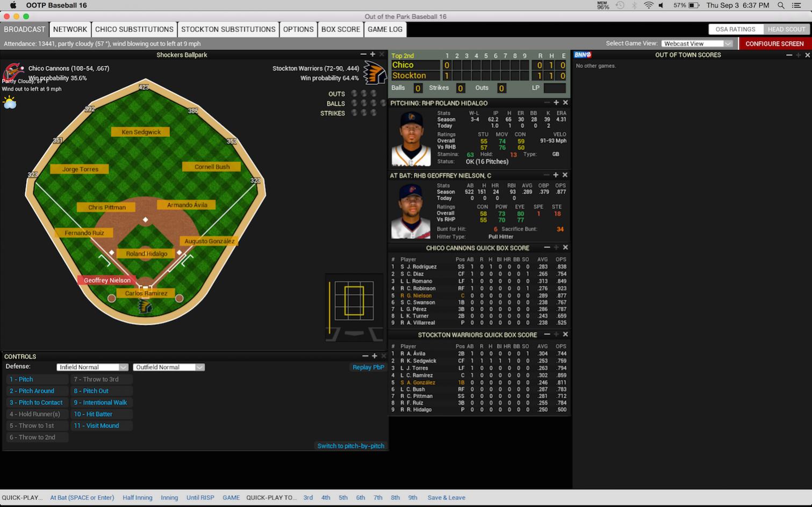The height and width of the screenshot is (507, 812).
Task: Open the Network tab
Action: coord(70,30)
